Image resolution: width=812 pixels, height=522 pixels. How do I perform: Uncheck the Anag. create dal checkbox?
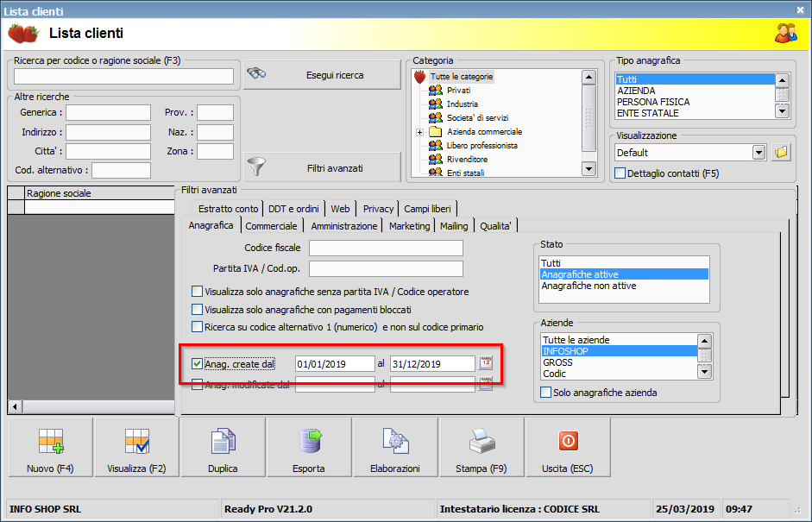tap(197, 363)
